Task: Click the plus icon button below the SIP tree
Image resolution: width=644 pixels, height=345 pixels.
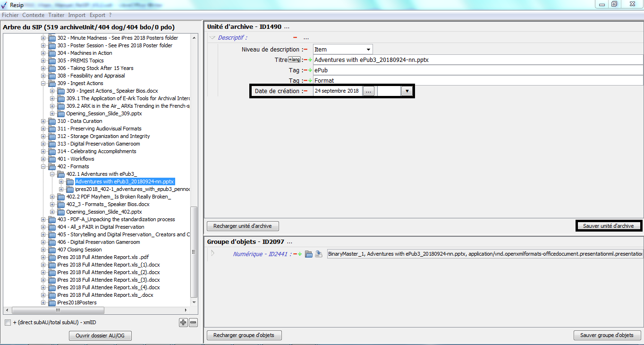Action: [x=183, y=323]
